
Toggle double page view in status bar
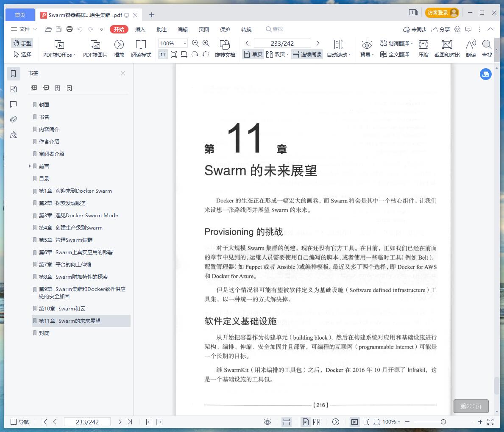pos(317,422)
